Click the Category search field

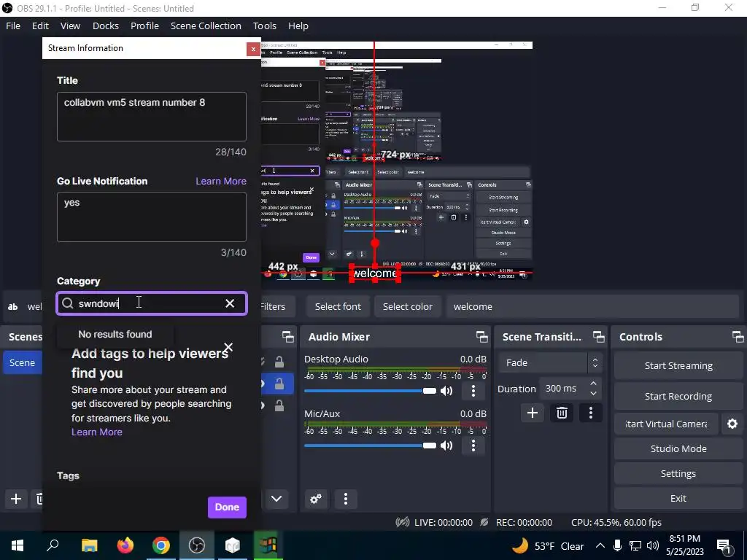(152, 303)
